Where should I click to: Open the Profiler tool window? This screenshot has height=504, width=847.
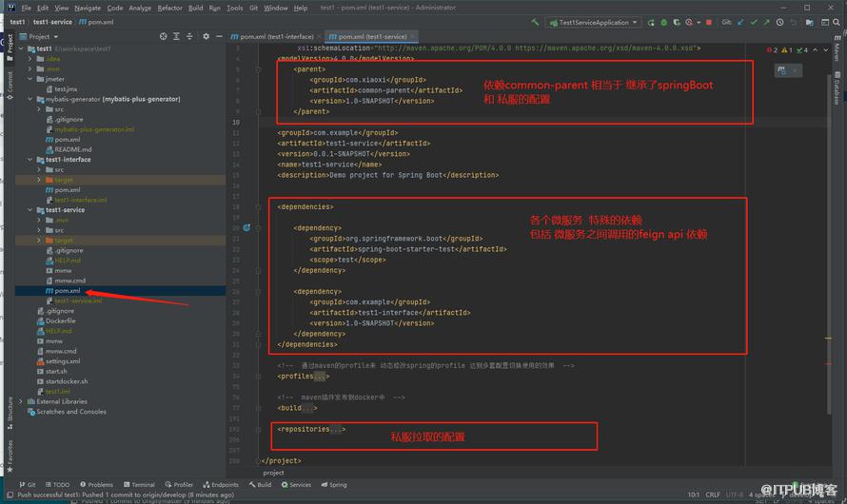[x=179, y=485]
